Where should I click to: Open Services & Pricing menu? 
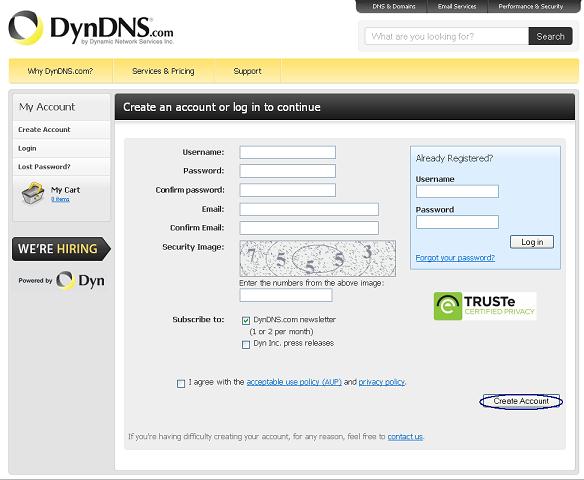pos(163,71)
